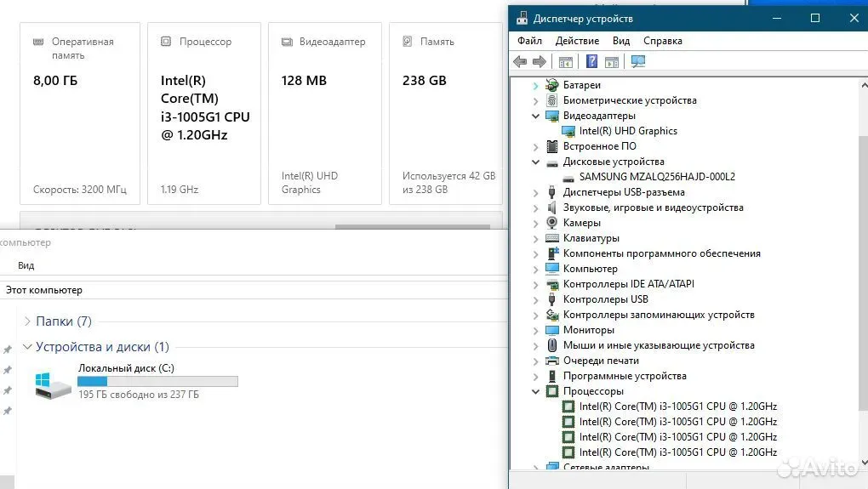The width and height of the screenshot is (868, 489).
Task: Open the Вид menu in Device Manager
Action: pos(621,41)
